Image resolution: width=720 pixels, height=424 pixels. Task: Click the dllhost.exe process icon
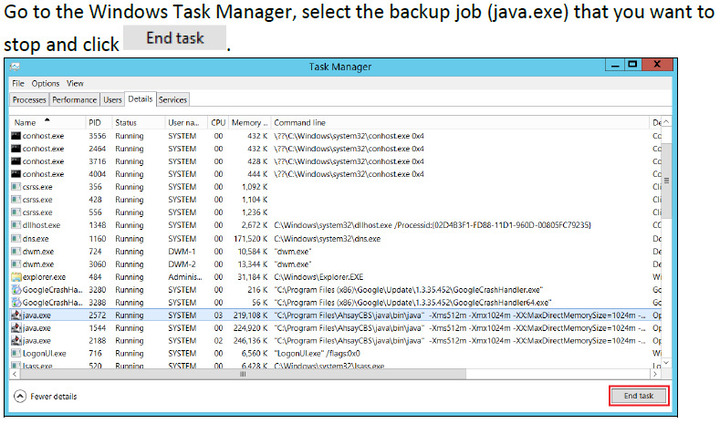[x=16, y=225]
